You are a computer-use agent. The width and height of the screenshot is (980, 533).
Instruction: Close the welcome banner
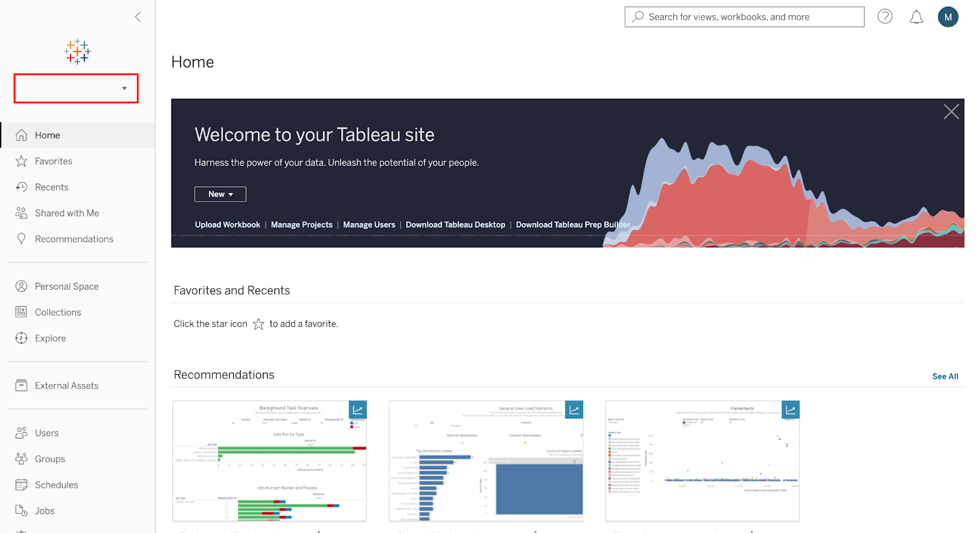tap(951, 112)
